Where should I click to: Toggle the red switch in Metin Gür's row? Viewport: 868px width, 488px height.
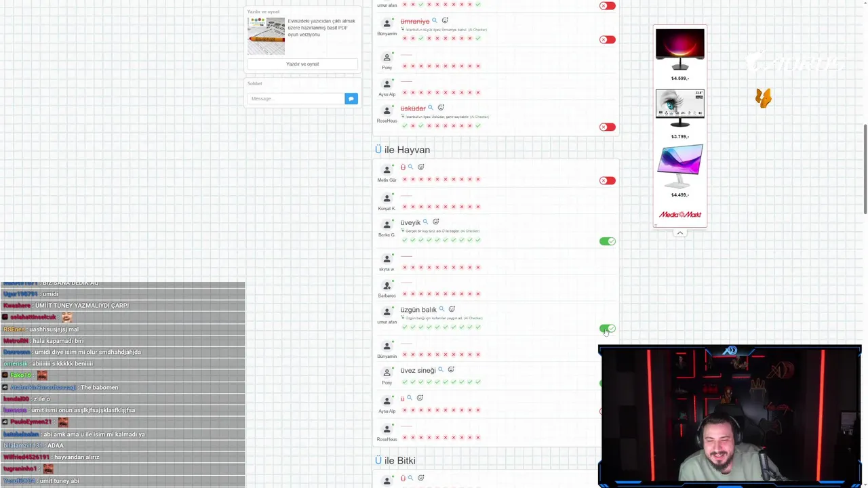(x=608, y=180)
